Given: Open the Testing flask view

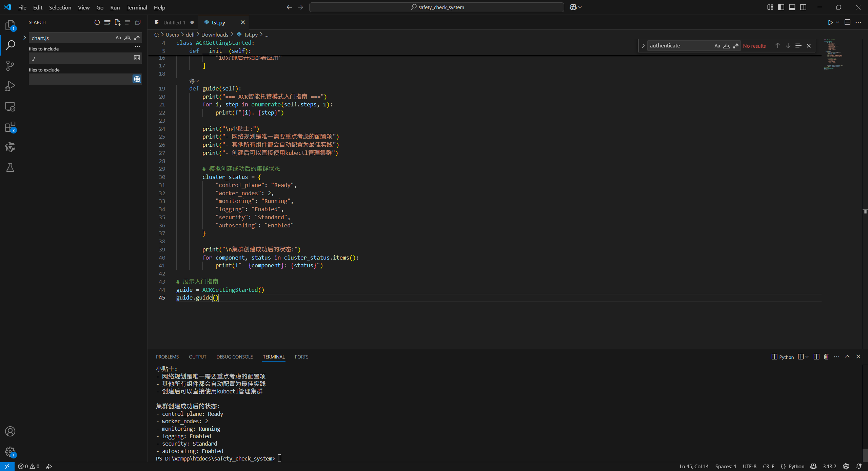Looking at the screenshot, I should (x=10, y=167).
